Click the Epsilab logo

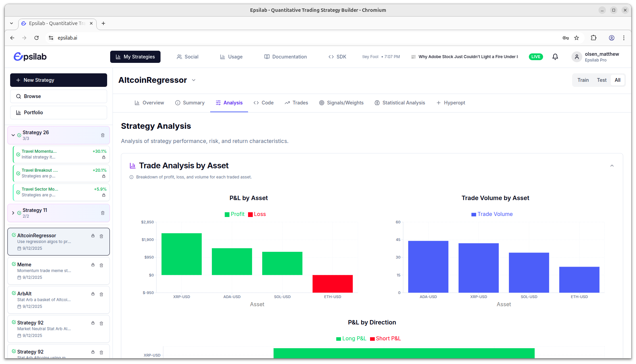(30, 57)
